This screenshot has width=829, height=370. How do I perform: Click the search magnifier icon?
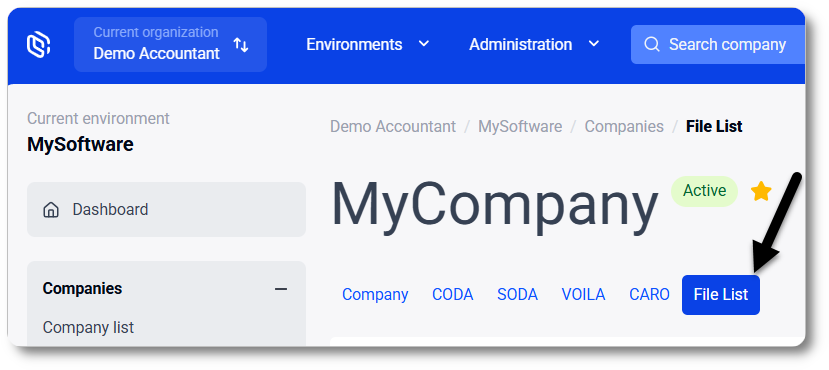point(652,44)
